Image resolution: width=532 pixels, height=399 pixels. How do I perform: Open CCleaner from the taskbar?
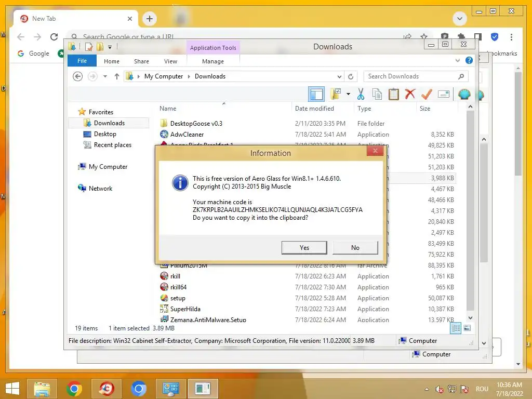107,388
